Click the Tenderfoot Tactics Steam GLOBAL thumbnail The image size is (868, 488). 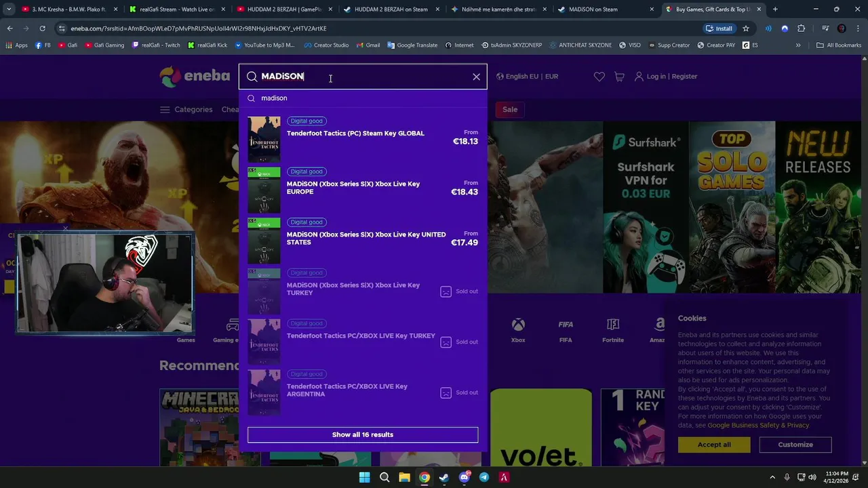click(264, 139)
